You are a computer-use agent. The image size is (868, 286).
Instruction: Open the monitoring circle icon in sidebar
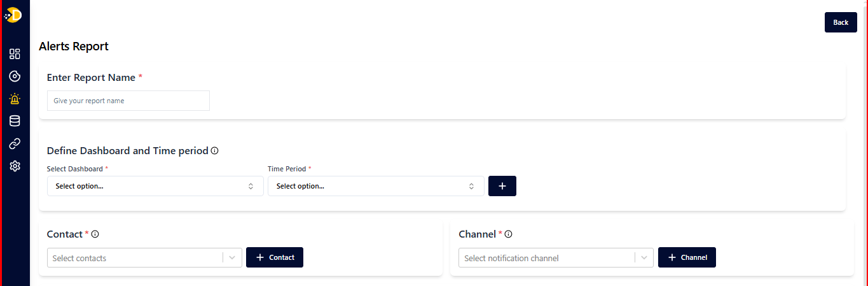pyautogui.click(x=15, y=76)
